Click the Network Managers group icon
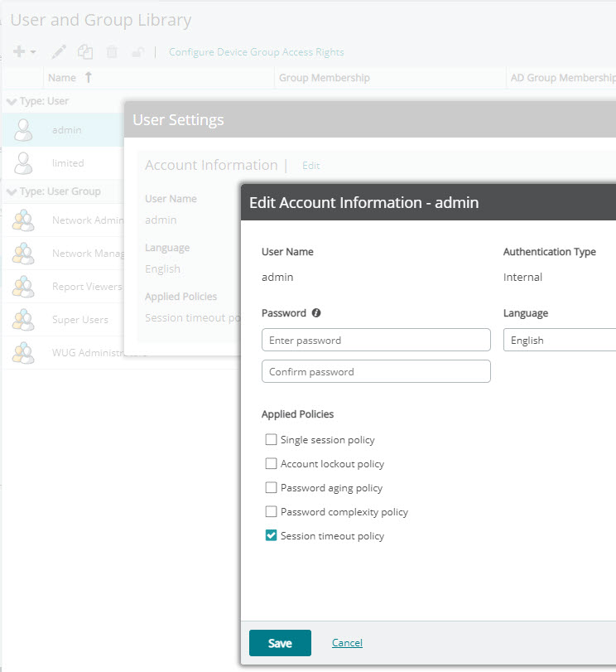 pyautogui.click(x=23, y=254)
